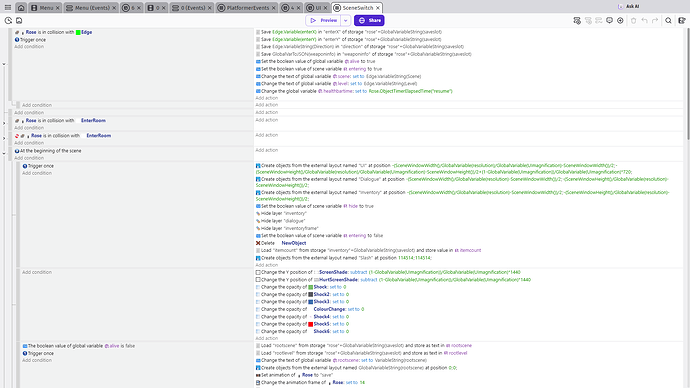Select the Hide layer "inventoryframe" action
The height and width of the screenshot is (388, 690).
point(287,228)
